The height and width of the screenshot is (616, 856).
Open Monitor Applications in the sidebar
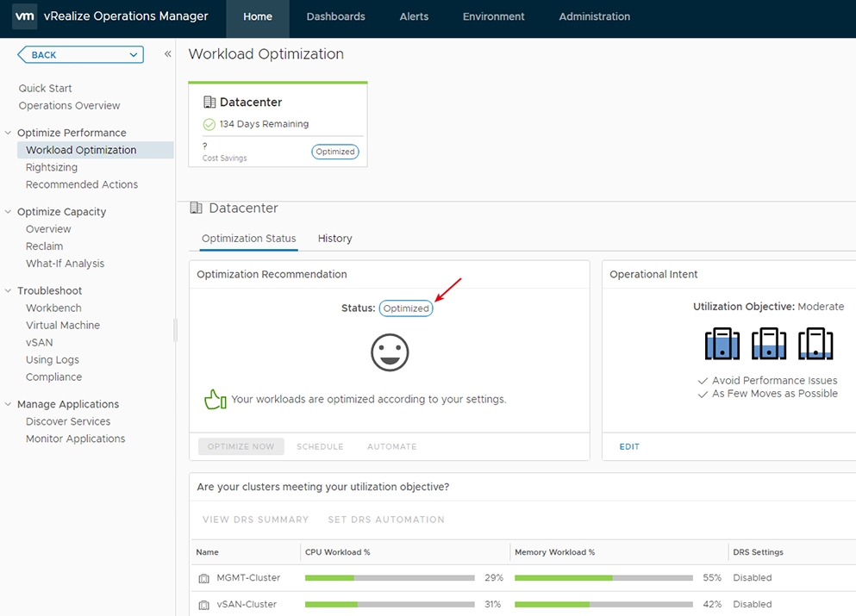point(75,439)
